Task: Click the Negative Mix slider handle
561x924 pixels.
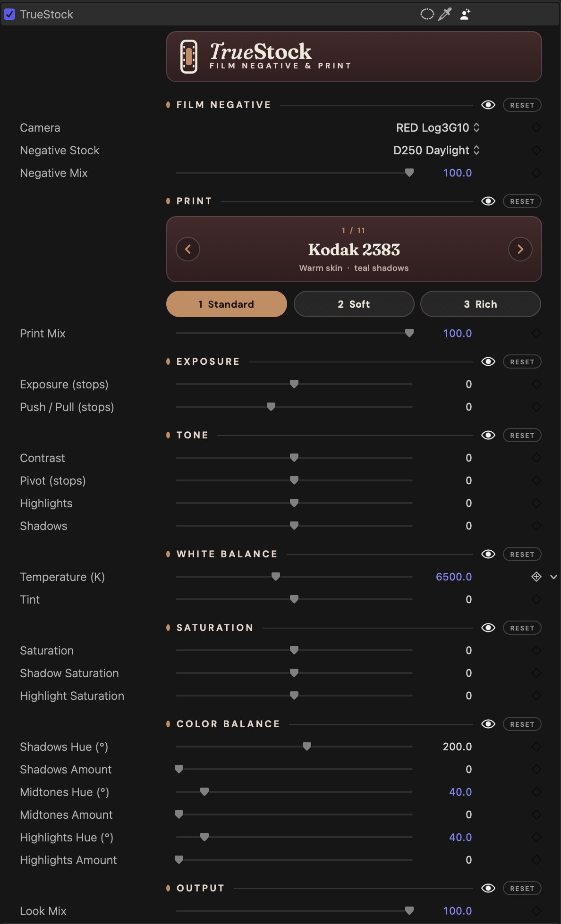Action: (x=409, y=173)
